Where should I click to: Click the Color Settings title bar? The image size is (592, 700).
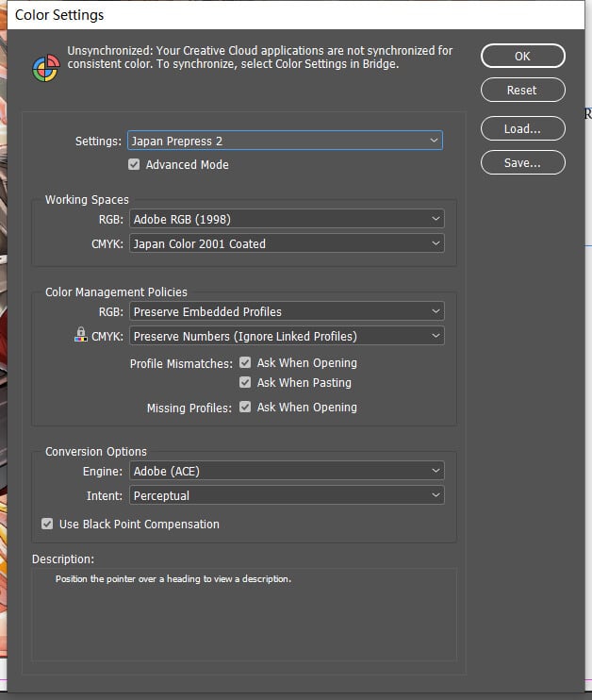[x=296, y=15]
